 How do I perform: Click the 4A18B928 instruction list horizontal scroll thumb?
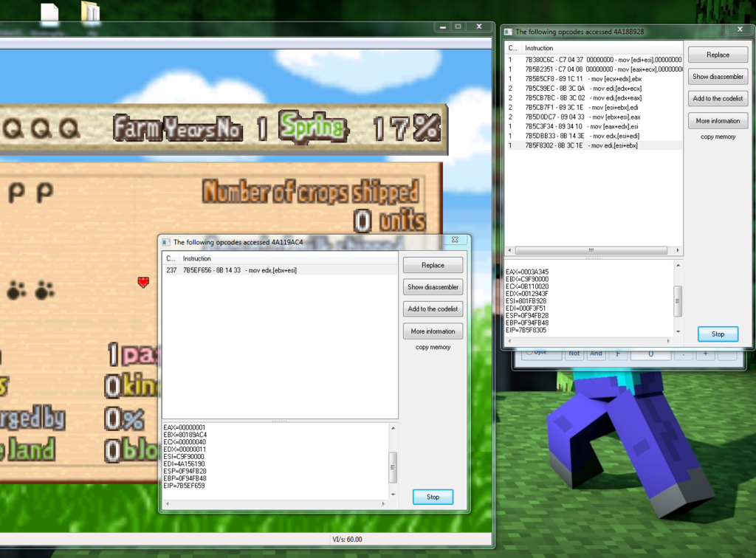pyautogui.click(x=591, y=250)
